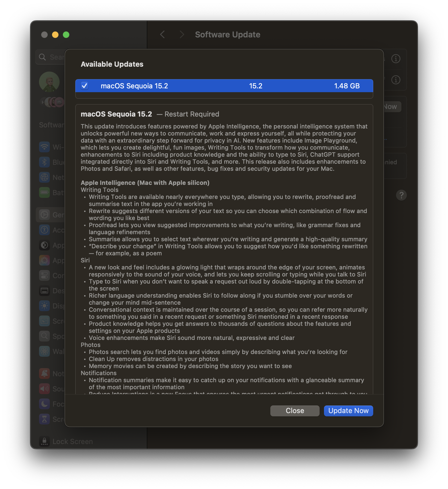Dismiss the dialog with Close
This screenshot has width=448, height=489.
click(x=294, y=411)
